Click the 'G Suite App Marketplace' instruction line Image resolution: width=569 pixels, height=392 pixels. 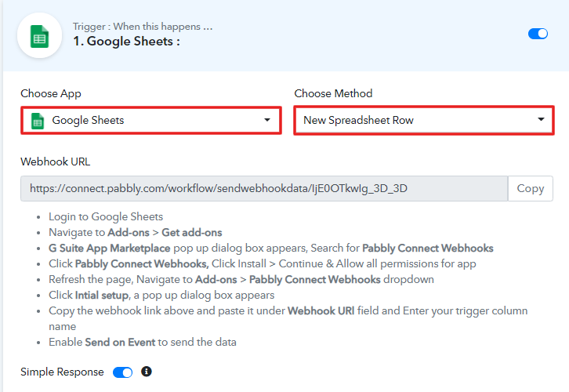point(270,249)
